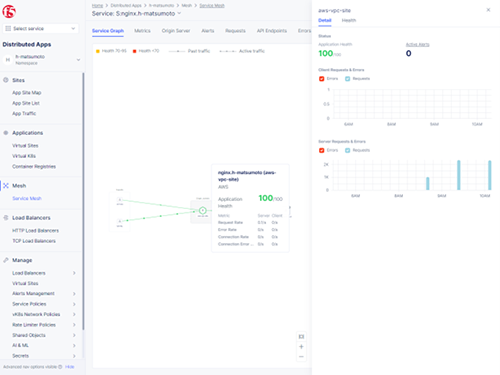Uncheck Requests in Client Requests chart
Image resolution: width=500 pixels, height=375 pixels.
(x=348, y=79)
